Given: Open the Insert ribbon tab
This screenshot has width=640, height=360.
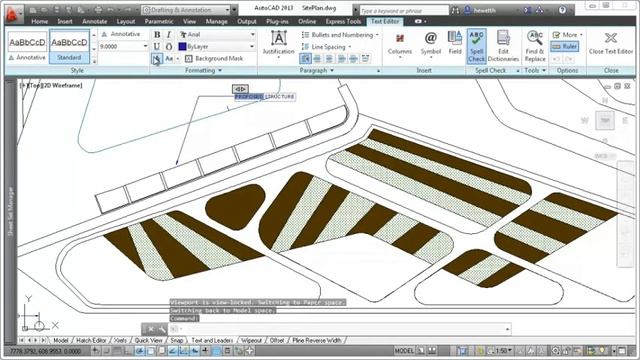Looking at the screenshot, I should [65, 21].
